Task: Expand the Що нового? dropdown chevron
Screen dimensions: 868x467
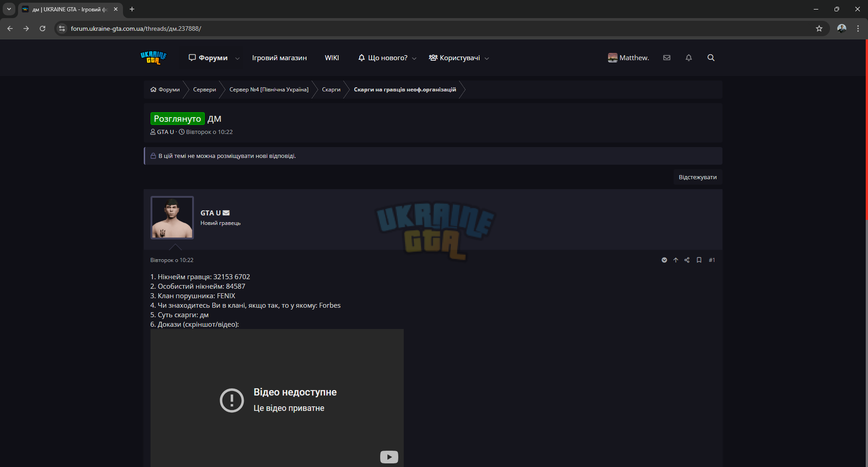Action: click(414, 58)
